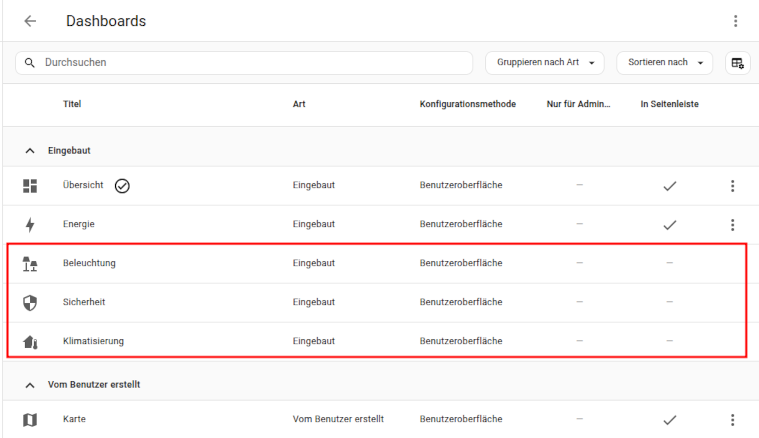Click Benutzeroberfläche cell in Energie row
The height and width of the screenshot is (438, 759).
pyautogui.click(x=461, y=224)
